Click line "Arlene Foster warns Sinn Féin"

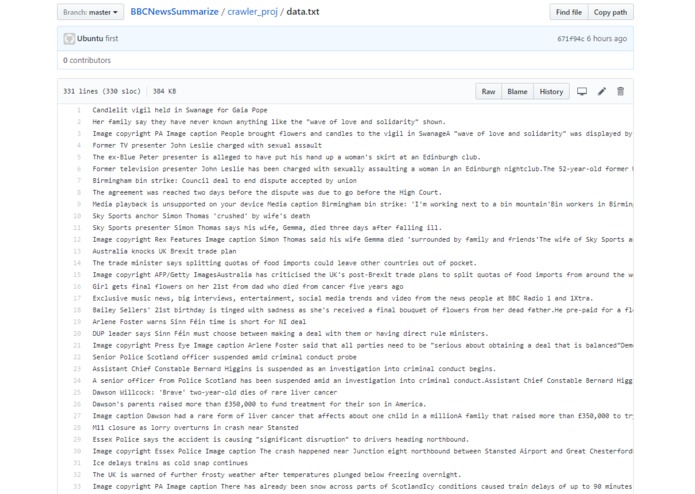(x=199, y=322)
